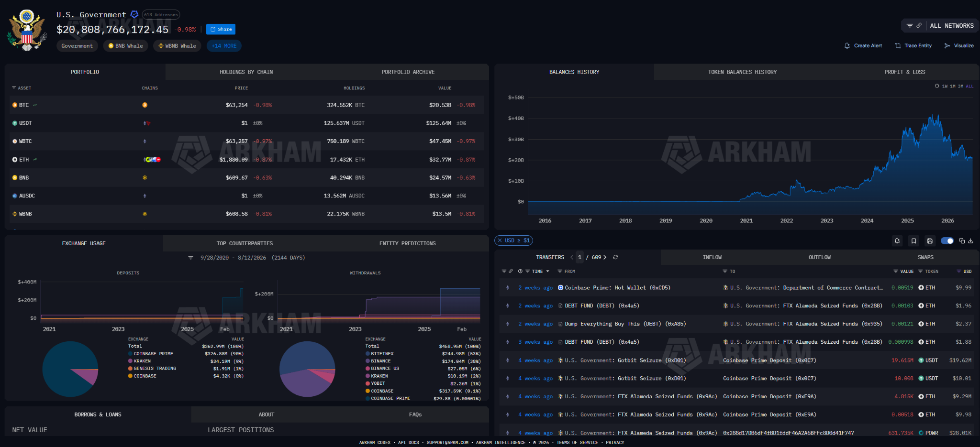Viewport: 980px width, 447px height.
Task: Select the 1W chart range
Action: 945,87
